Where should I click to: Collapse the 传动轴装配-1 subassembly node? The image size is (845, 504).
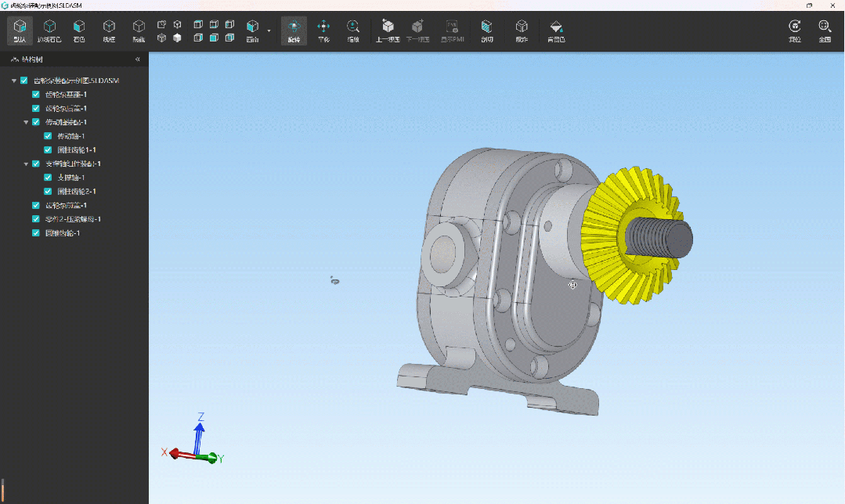pyautogui.click(x=26, y=122)
